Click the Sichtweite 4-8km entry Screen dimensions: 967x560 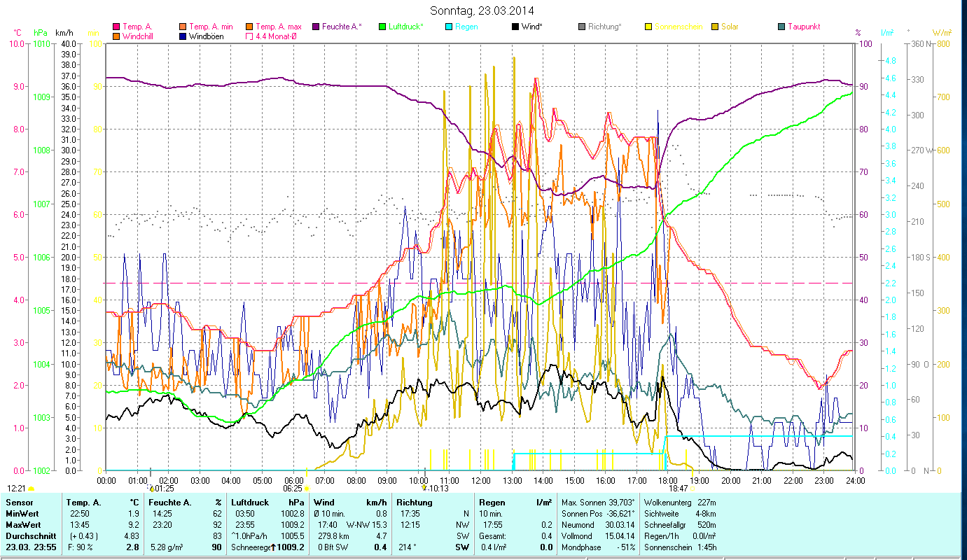coord(679,514)
